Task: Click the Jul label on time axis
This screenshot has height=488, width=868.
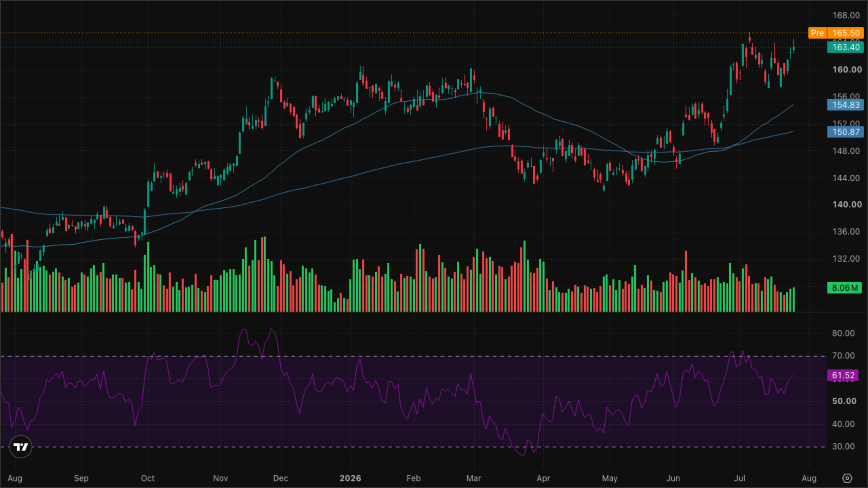Action: click(739, 478)
